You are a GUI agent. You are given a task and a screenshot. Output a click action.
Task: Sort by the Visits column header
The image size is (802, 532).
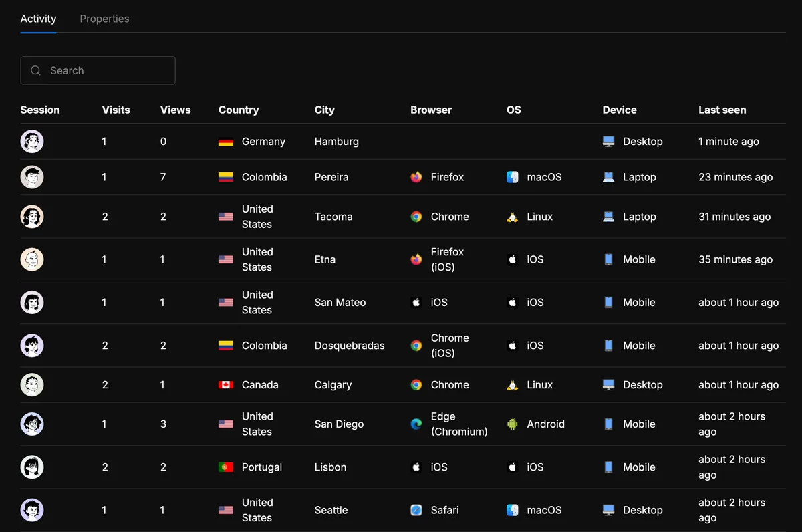pyautogui.click(x=116, y=110)
